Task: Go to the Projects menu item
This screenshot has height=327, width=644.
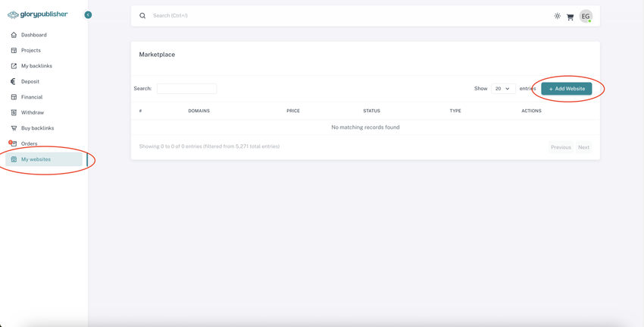Action: (31, 50)
